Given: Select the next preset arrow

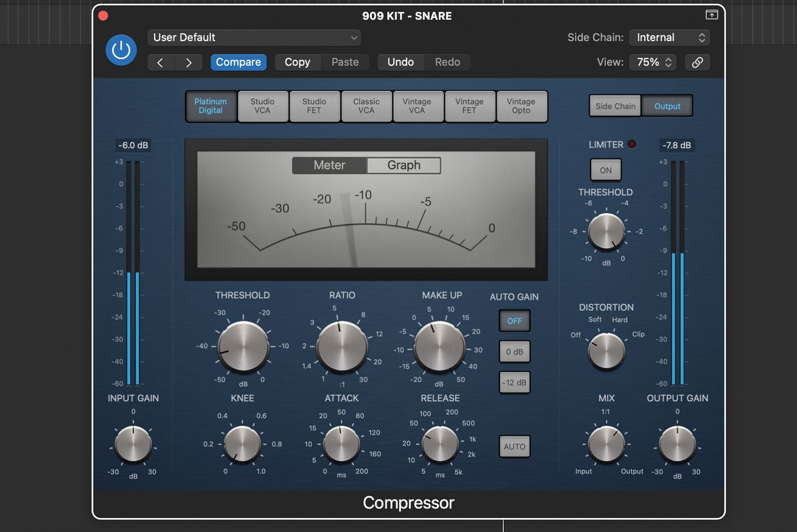Looking at the screenshot, I should coord(189,62).
